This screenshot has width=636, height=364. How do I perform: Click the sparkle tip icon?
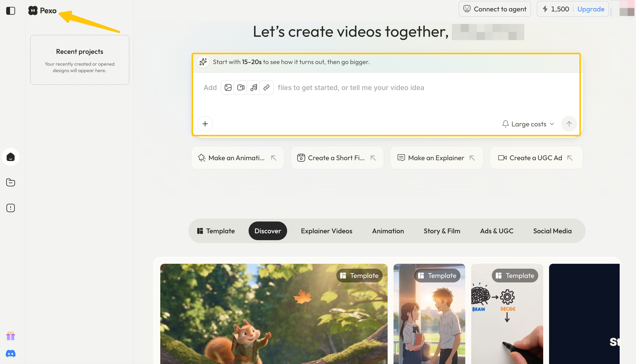click(203, 62)
